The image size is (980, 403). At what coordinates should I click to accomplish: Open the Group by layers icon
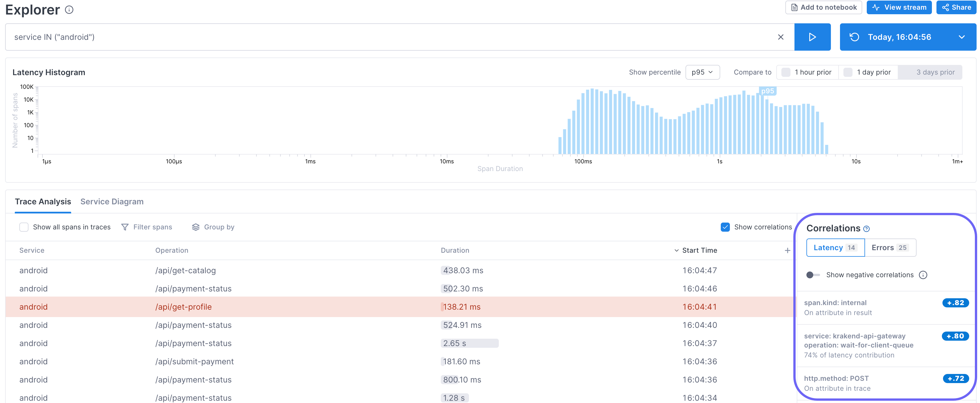click(x=195, y=227)
